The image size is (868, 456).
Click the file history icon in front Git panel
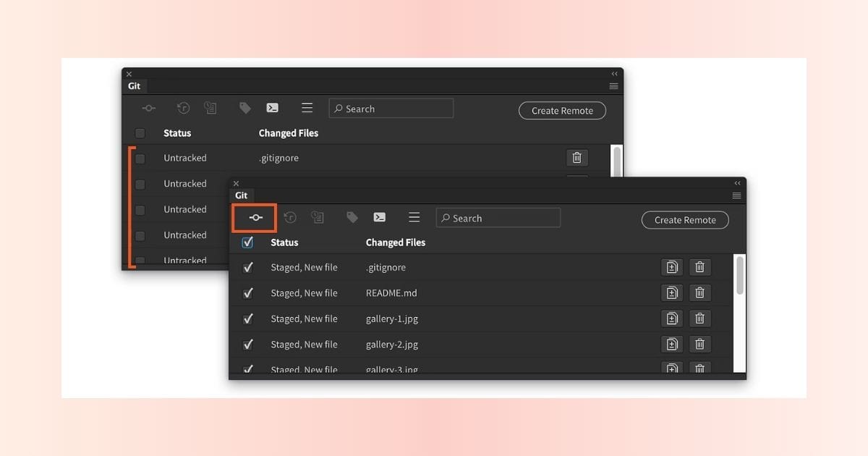(317, 217)
